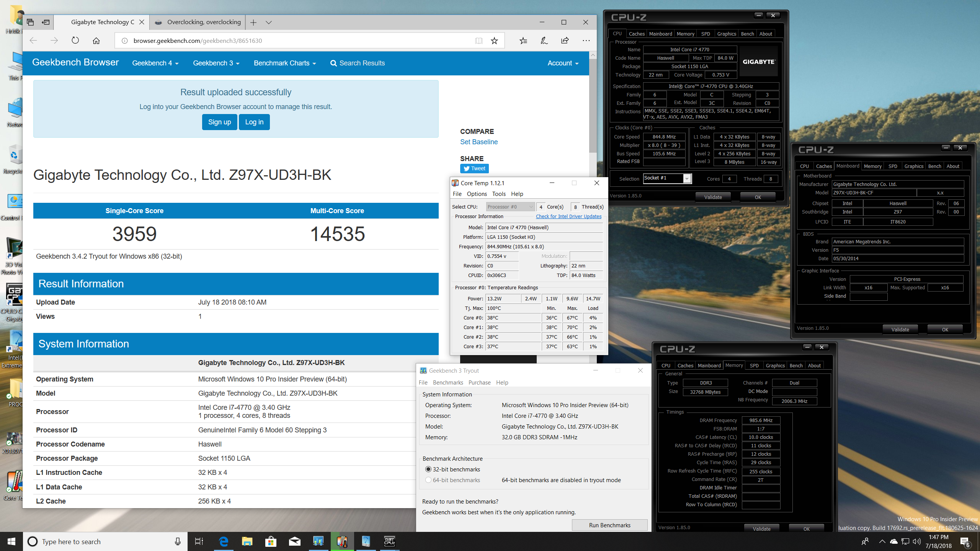The image size is (980, 551).
Task: Switch to Overclocking browser tab
Action: [198, 22]
